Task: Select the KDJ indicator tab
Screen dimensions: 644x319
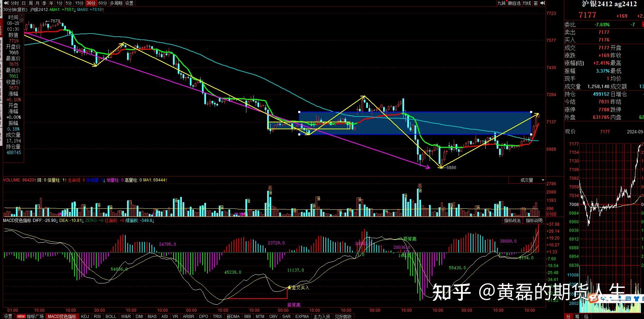Action: pyautogui.click(x=85, y=316)
